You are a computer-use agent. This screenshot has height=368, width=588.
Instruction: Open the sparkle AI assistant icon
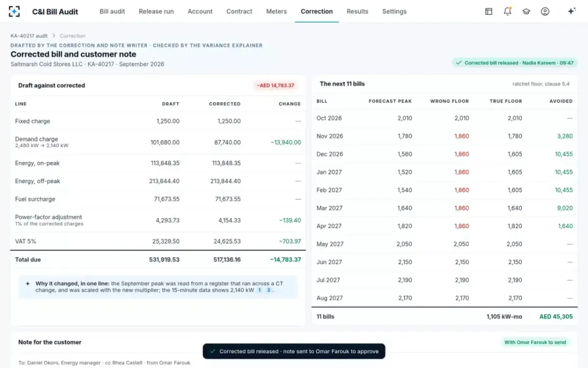(571, 11)
